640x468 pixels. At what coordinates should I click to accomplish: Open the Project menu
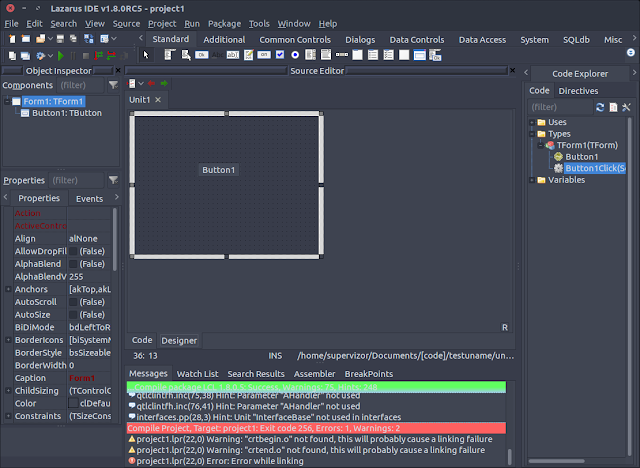(x=162, y=24)
